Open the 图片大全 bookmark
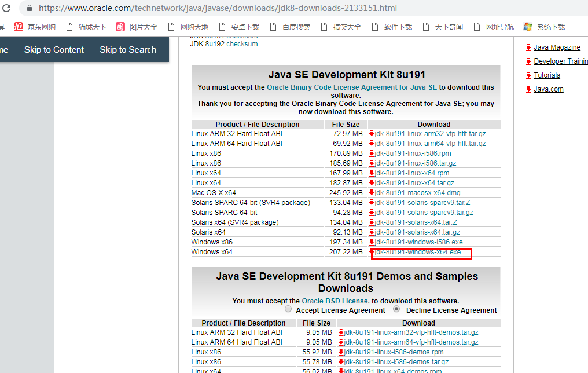The image size is (588, 373). click(137, 27)
